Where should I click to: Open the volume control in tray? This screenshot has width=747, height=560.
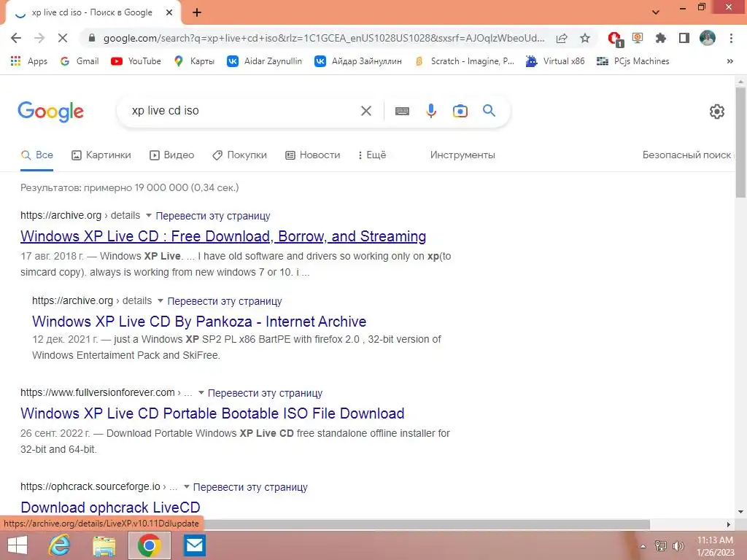click(678, 545)
